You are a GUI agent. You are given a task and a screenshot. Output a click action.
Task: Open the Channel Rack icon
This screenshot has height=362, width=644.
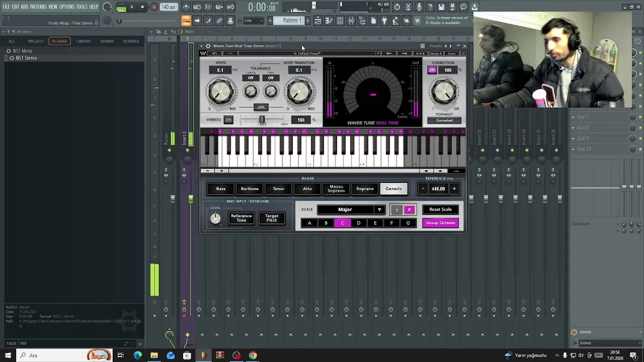(340, 21)
